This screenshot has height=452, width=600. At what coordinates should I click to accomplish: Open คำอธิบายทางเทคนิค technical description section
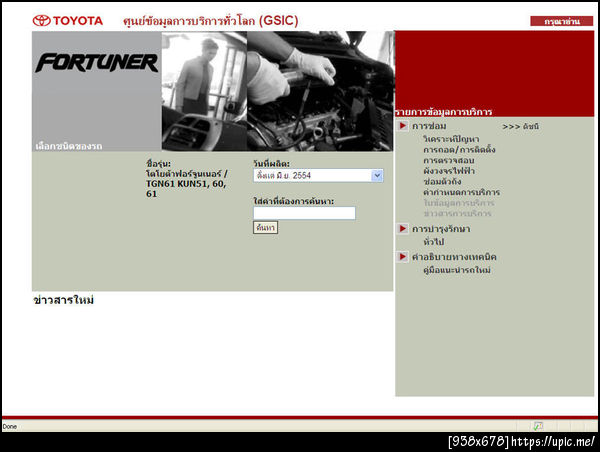click(454, 257)
